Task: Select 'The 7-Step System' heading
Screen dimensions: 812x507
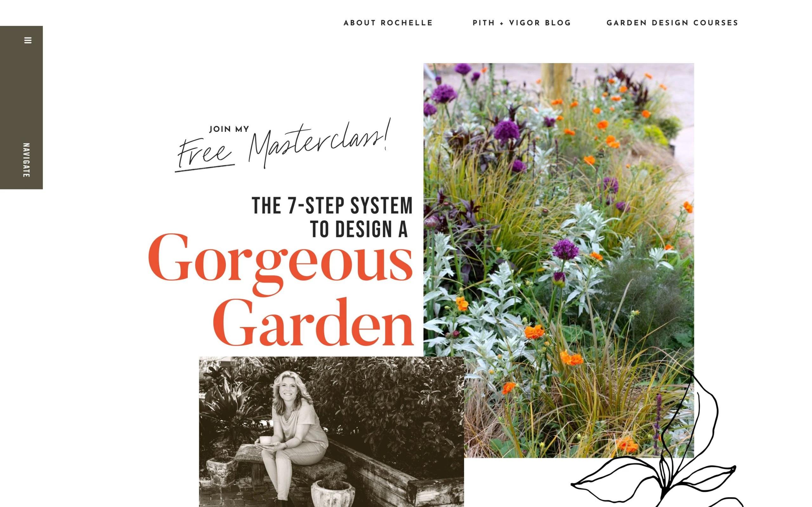Action: click(332, 205)
